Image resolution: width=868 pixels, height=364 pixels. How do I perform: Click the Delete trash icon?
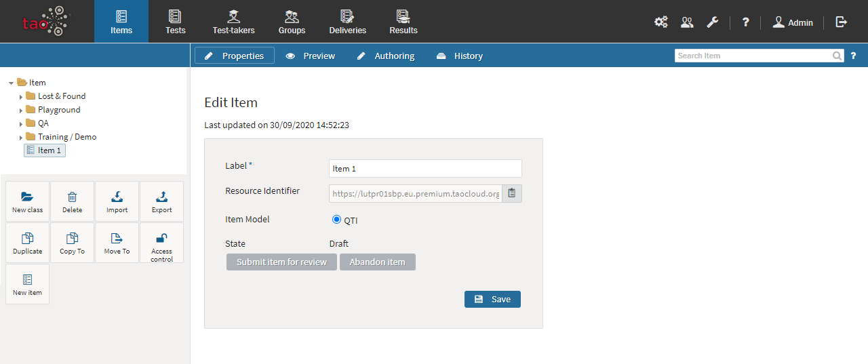72,197
